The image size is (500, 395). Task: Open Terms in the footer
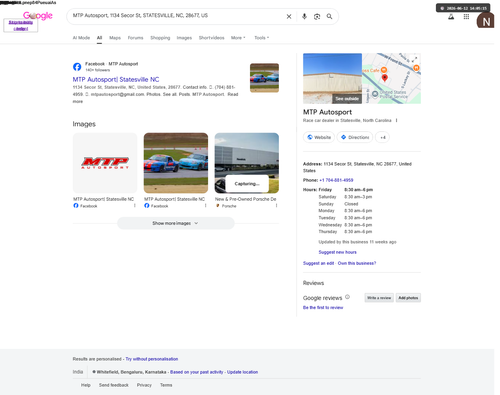click(166, 385)
